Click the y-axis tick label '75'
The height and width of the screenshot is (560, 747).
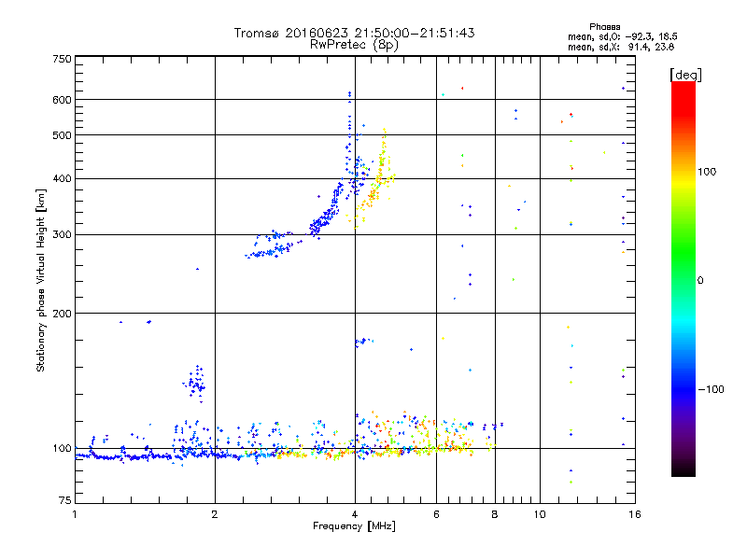[65, 500]
